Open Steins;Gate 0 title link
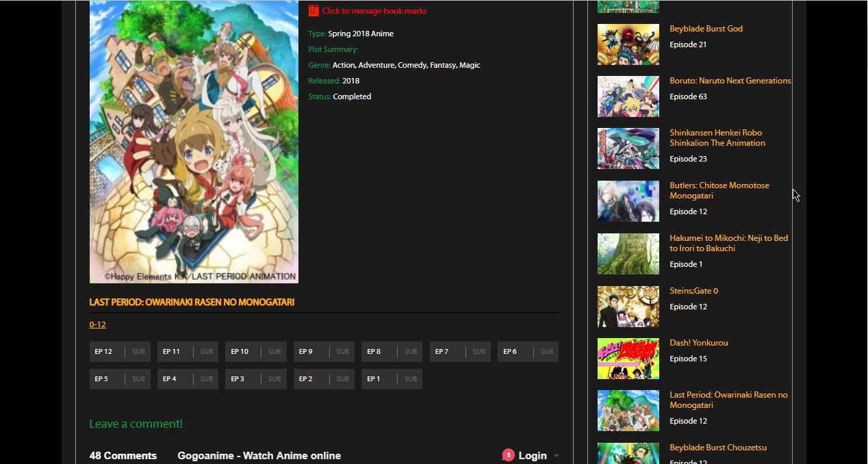Screen dimensions: 868x464 (x=693, y=291)
